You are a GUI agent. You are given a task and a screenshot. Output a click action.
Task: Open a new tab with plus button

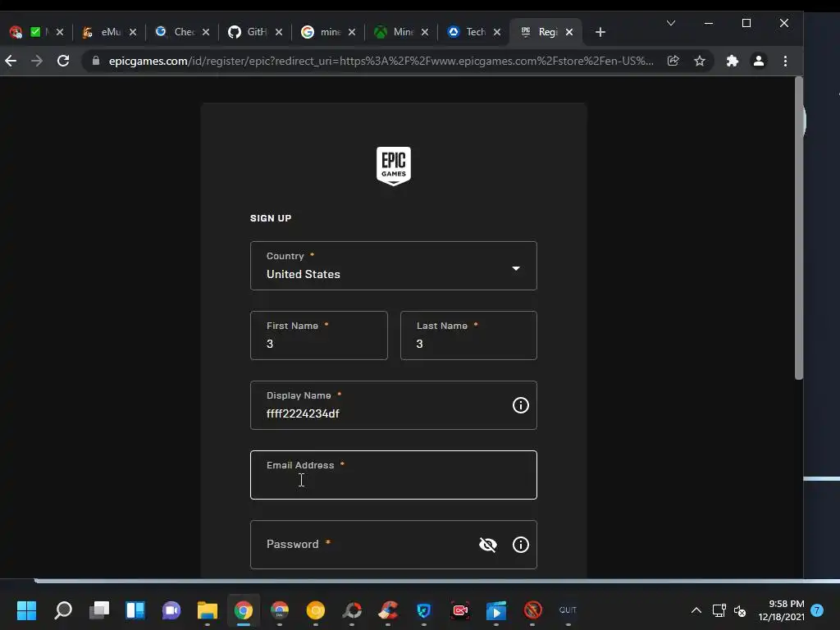point(600,32)
